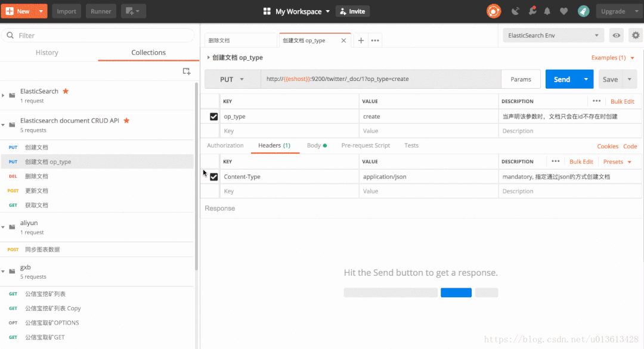Open the Pre-request Script tab
The height and width of the screenshot is (349, 644).
(x=366, y=145)
